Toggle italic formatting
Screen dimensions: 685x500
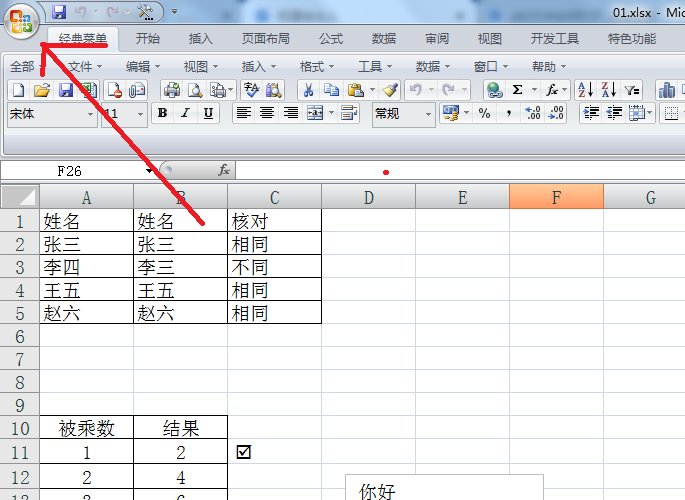(x=185, y=114)
